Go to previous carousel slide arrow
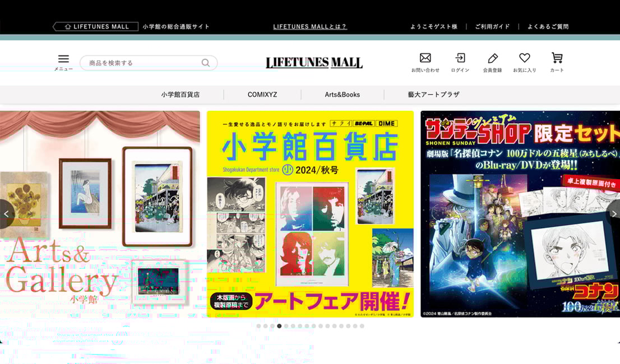The image size is (620, 364). tap(6, 214)
